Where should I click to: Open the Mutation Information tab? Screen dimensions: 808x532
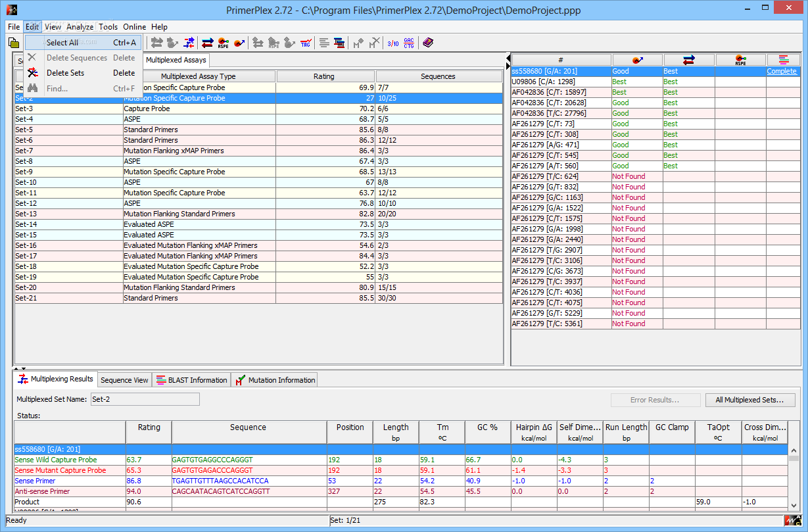click(x=275, y=380)
